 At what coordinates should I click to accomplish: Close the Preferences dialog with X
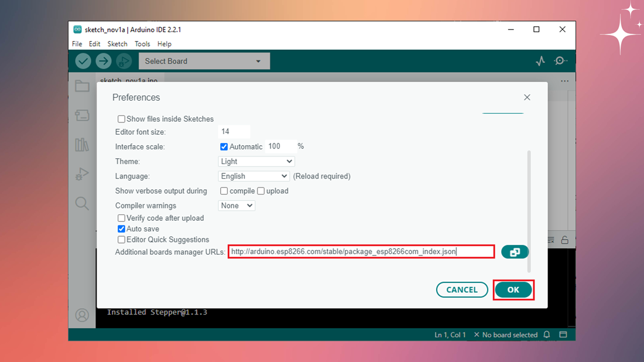527,97
